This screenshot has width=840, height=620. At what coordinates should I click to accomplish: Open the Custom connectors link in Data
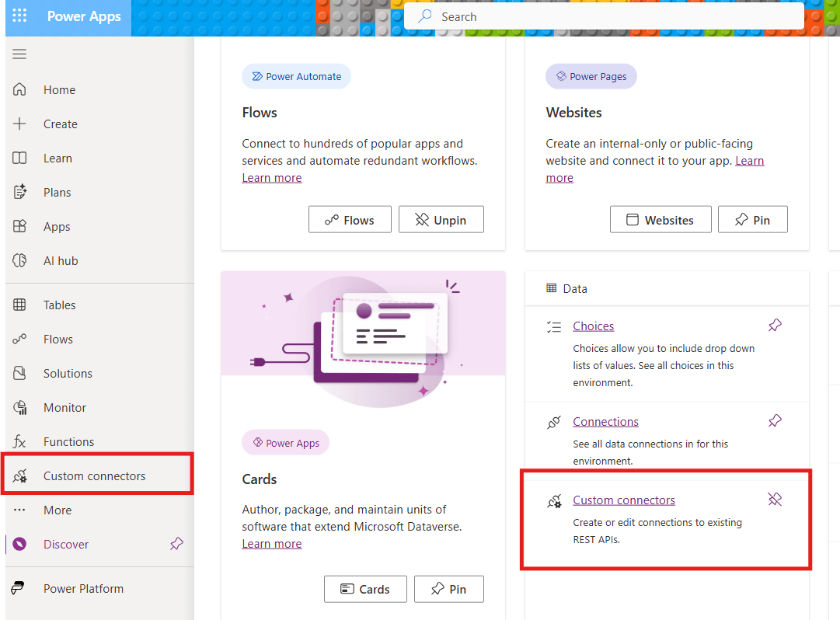(623, 500)
